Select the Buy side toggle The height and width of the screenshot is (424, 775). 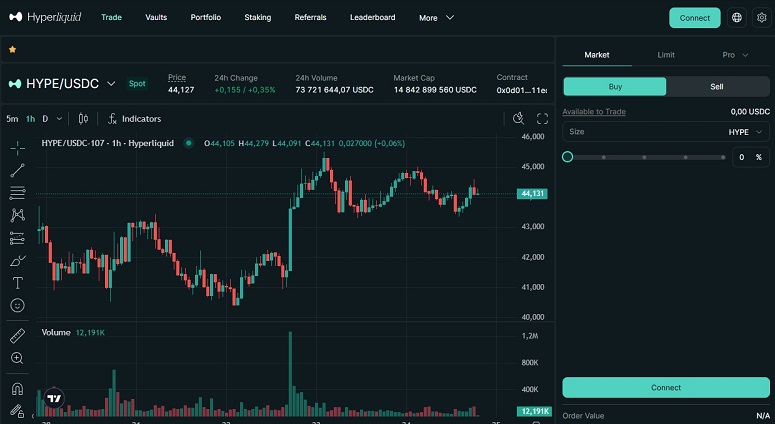(615, 86)
